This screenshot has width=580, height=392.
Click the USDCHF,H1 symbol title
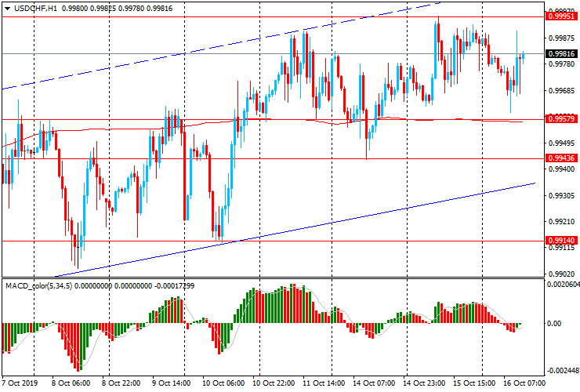(35, 8)
